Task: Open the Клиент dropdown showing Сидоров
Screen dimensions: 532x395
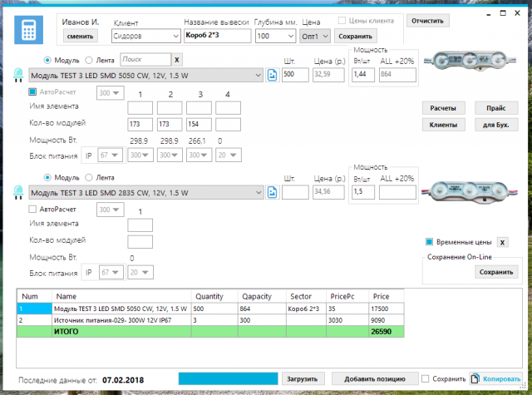Action: [x=146, y=36]
